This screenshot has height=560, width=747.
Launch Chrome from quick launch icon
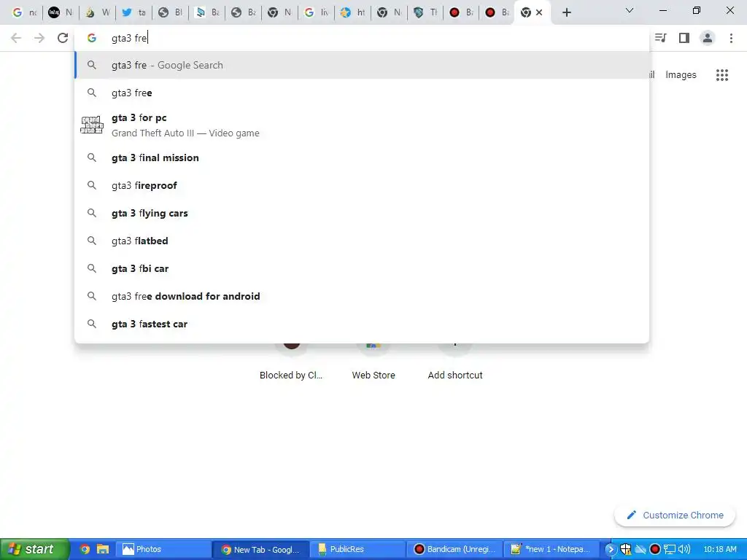[x=85, y=549]
